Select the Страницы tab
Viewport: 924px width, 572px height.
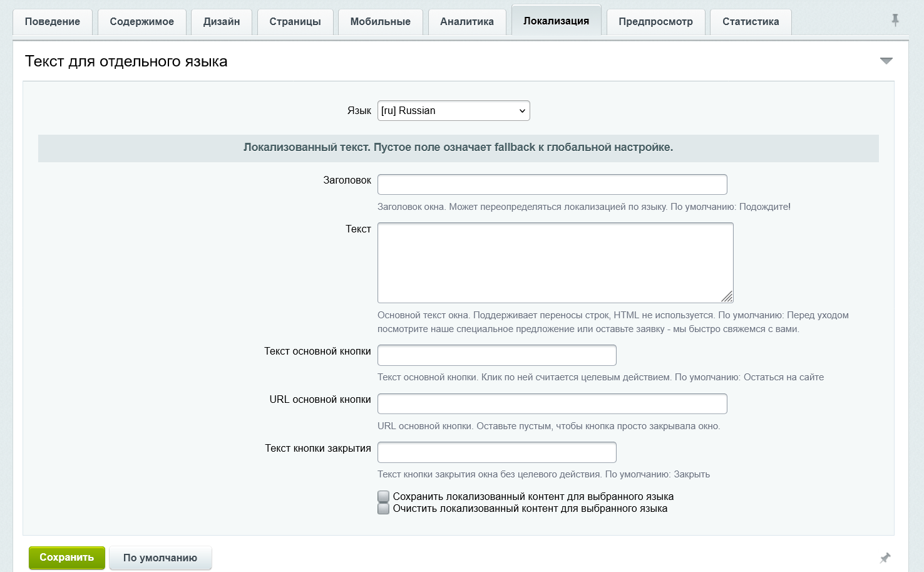pos(295,22)
